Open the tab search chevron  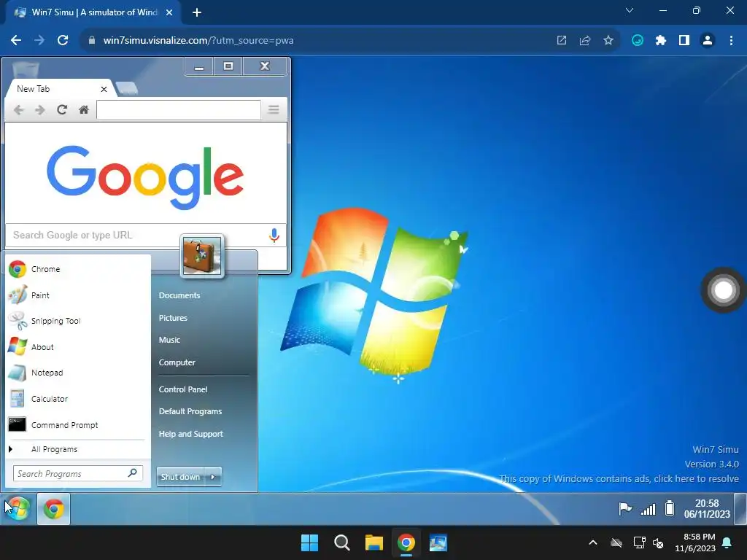(630, 10)
